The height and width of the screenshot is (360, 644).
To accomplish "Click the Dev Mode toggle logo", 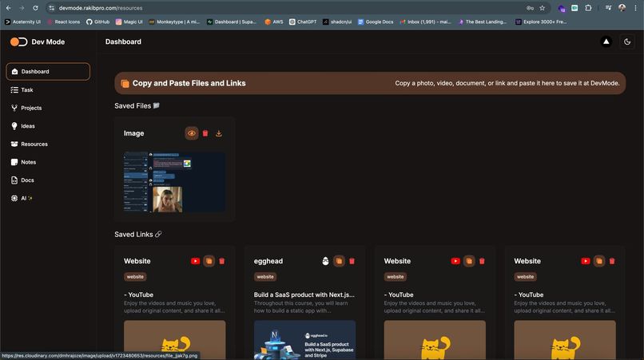I will [18, 42].
